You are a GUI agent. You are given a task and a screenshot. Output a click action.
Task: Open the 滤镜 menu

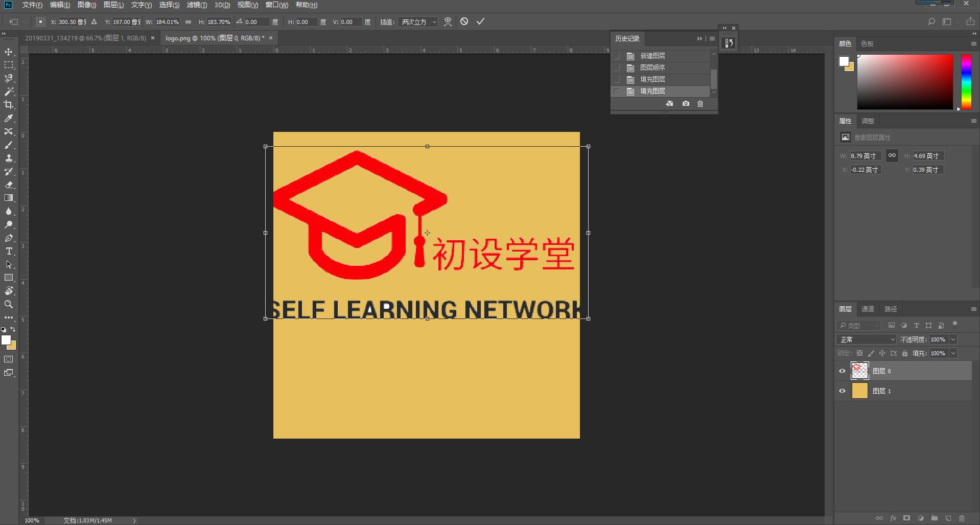tap(196, 5)
